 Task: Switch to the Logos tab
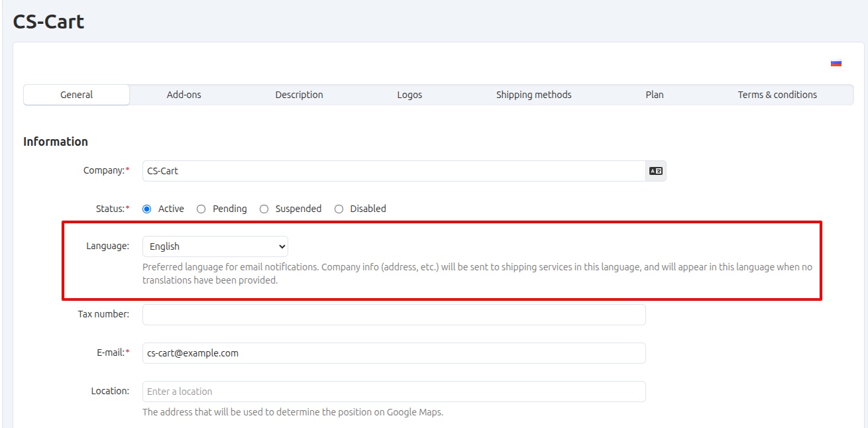(409, 95)
